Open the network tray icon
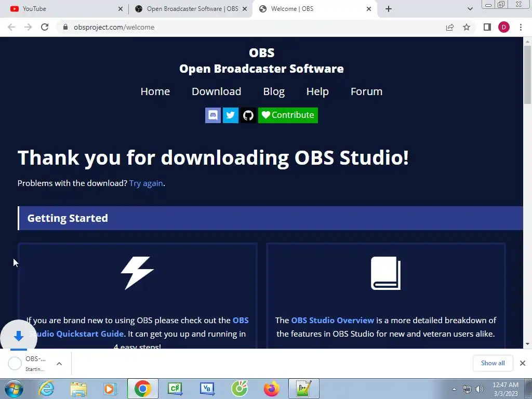 click(x=467, y=389)
